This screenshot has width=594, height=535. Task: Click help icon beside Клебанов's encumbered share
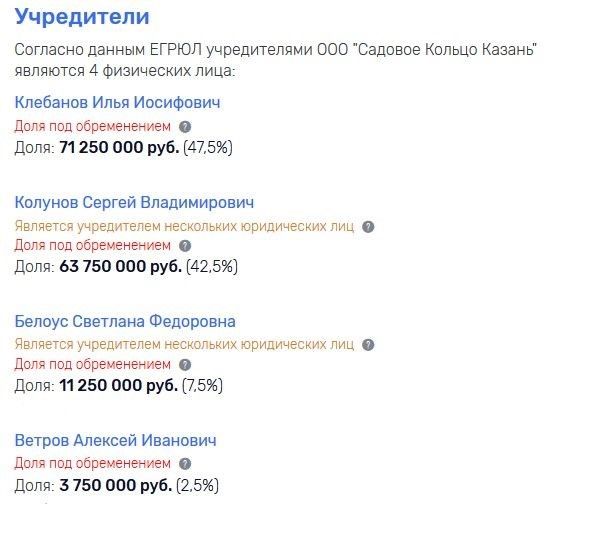(x=185, y=127)
